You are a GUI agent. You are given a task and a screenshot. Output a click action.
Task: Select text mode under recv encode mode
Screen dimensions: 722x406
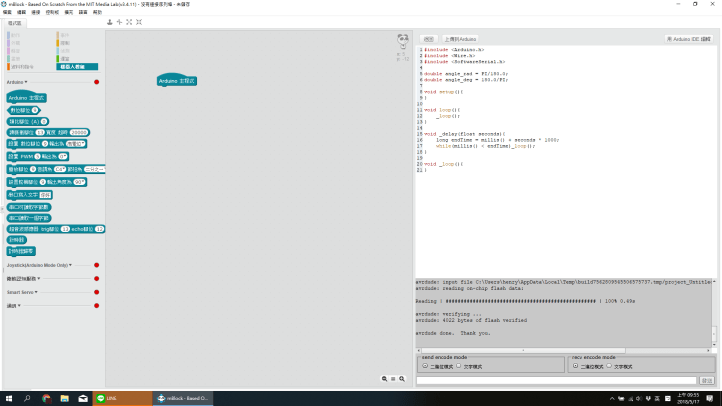tap(609, 366)
